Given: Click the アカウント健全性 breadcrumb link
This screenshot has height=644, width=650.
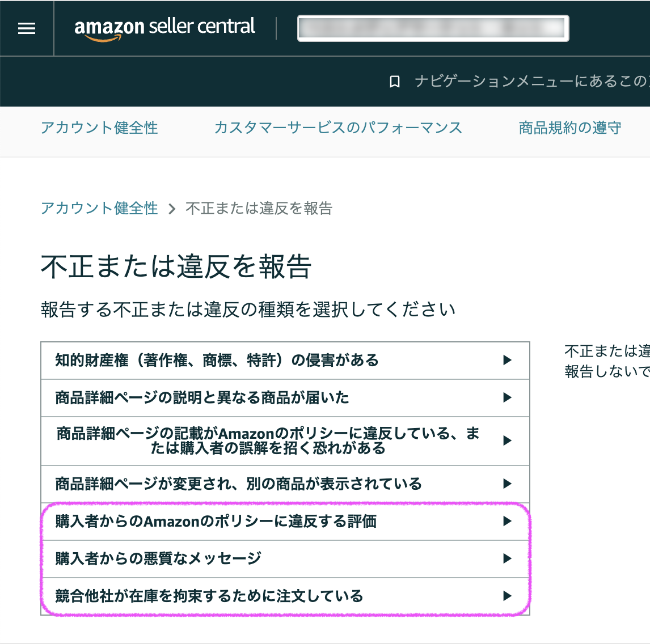Looking at the screenshot, I should tap(99, 208).
